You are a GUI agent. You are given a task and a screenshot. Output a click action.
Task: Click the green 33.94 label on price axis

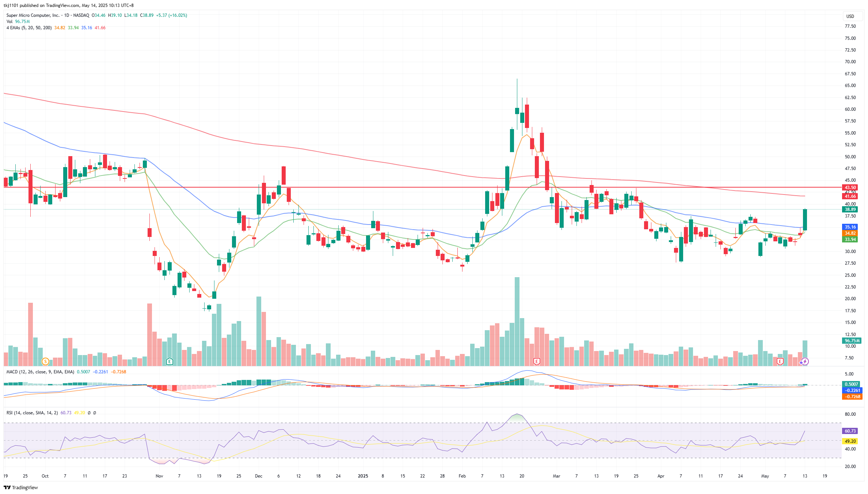point(850,240)
